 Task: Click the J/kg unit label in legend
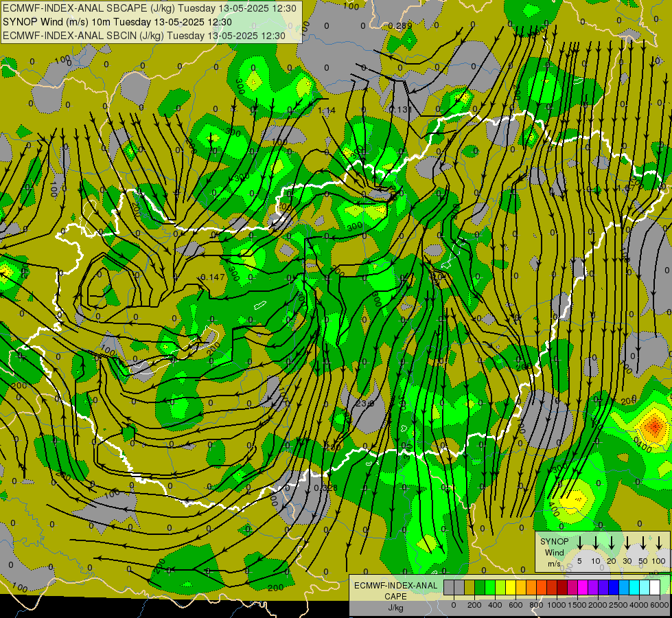pyautogui.click(x=395, y=608)
